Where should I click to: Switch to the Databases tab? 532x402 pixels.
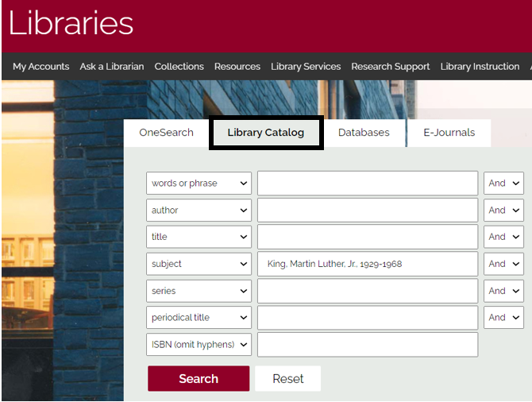[364, 133]
